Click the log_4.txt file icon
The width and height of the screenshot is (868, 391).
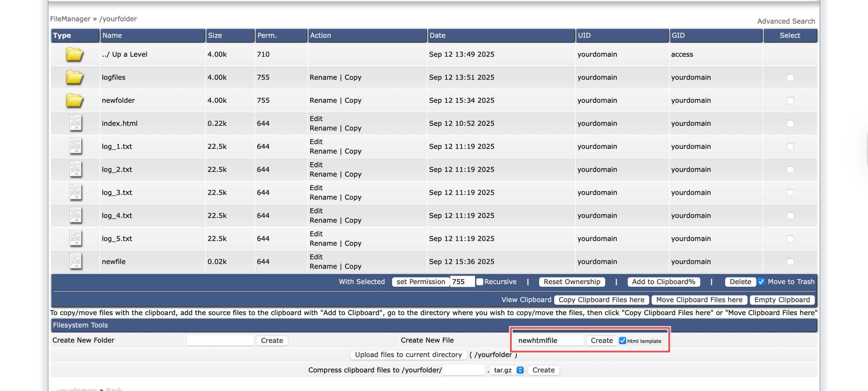76,216
